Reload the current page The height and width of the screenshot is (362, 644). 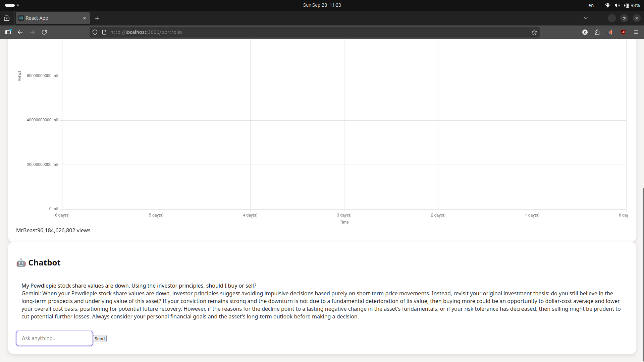click(44, 32)
